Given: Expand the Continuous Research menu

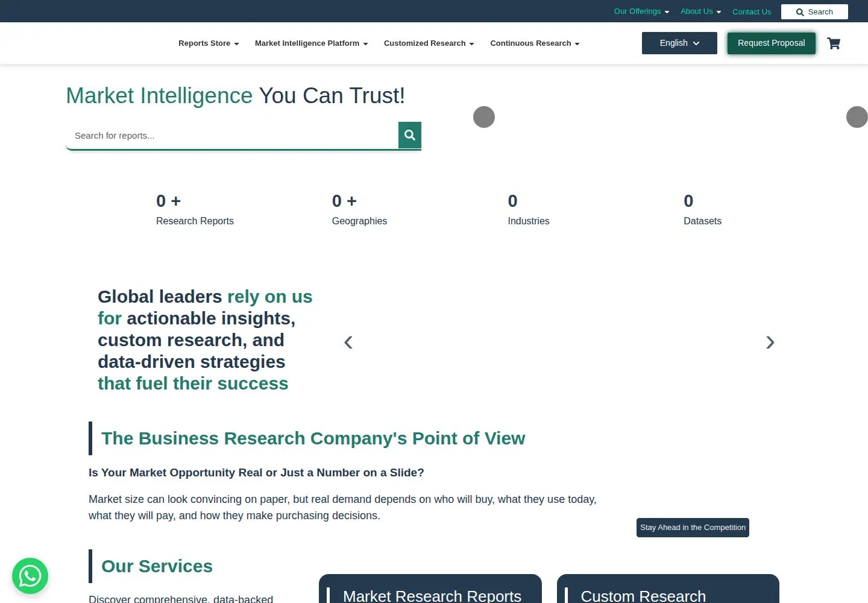Looking at the screenshot, I should tap(535, 43).
